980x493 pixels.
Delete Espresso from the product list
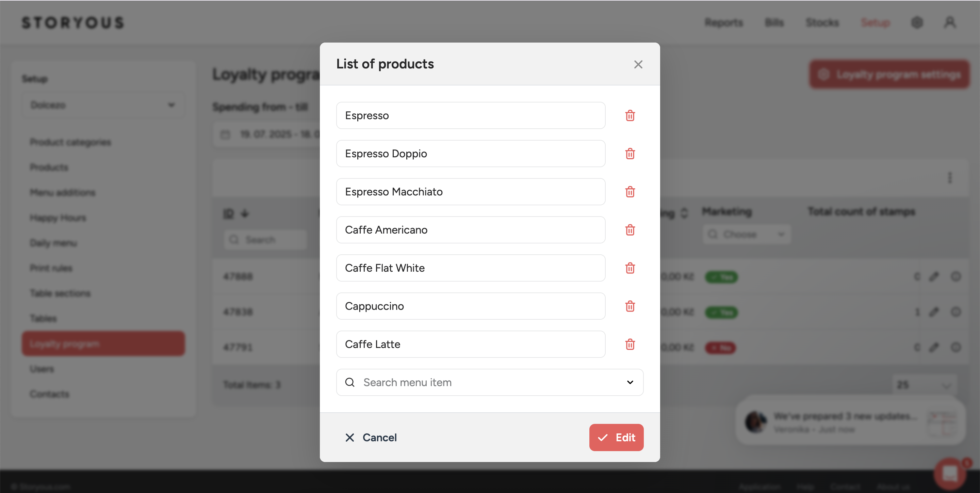click(630, 115)
